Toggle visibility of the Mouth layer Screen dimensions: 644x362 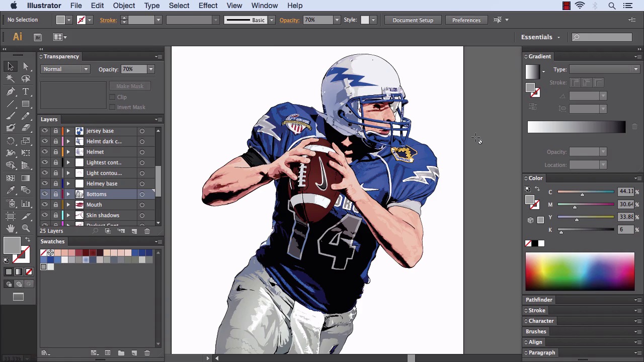pyautogui.click(x=45, y=205)
